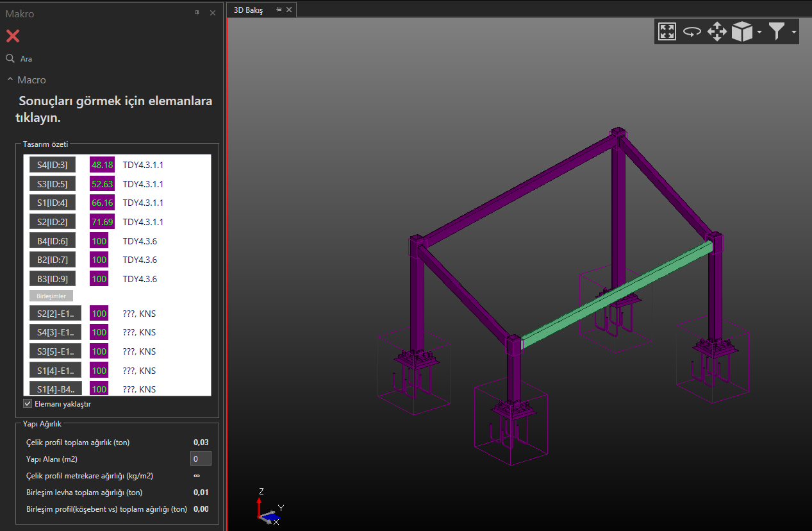Pin the Makro panel

[x=197, y=13]
